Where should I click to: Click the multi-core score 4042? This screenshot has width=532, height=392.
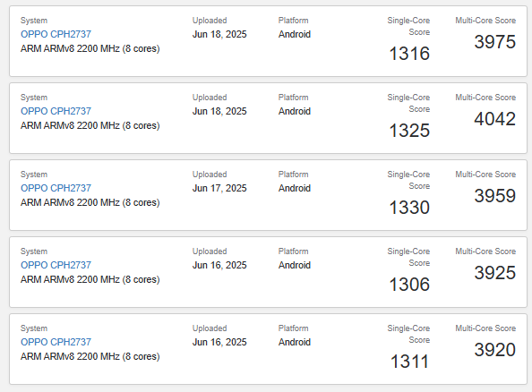[494, 119]
